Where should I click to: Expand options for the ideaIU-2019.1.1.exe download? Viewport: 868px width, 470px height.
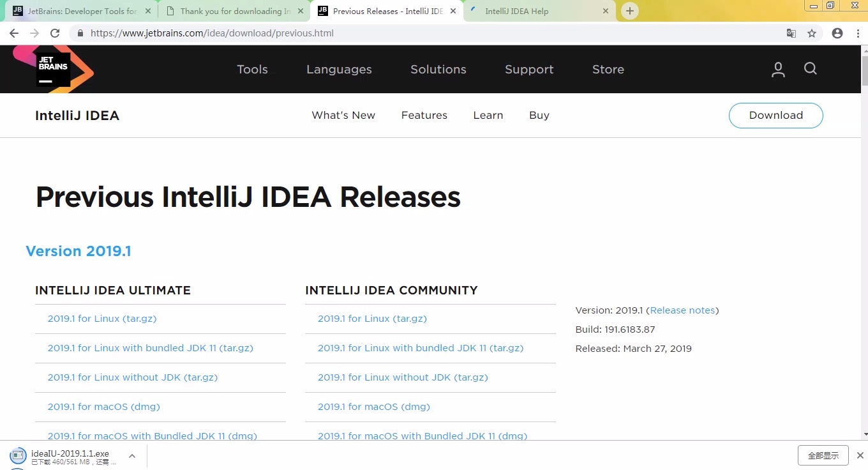(x=132, y=455)
